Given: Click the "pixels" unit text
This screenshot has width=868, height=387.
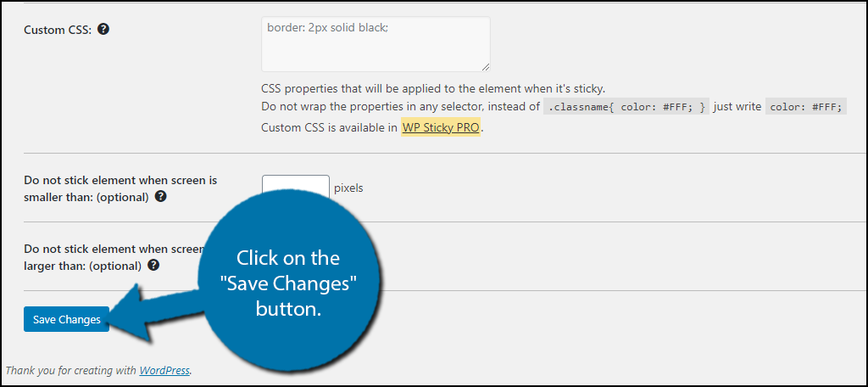Looking at the screenshot, I should [x=348, y=188].
